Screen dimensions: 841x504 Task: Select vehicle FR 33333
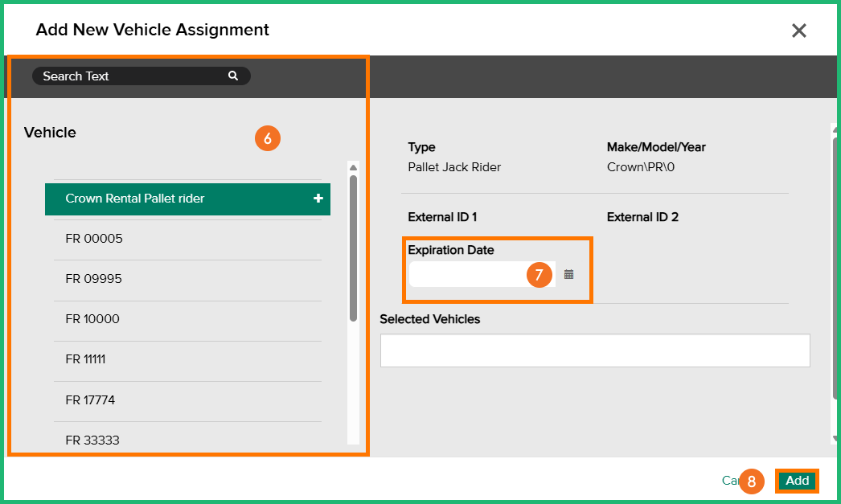[x=187, y=439]
